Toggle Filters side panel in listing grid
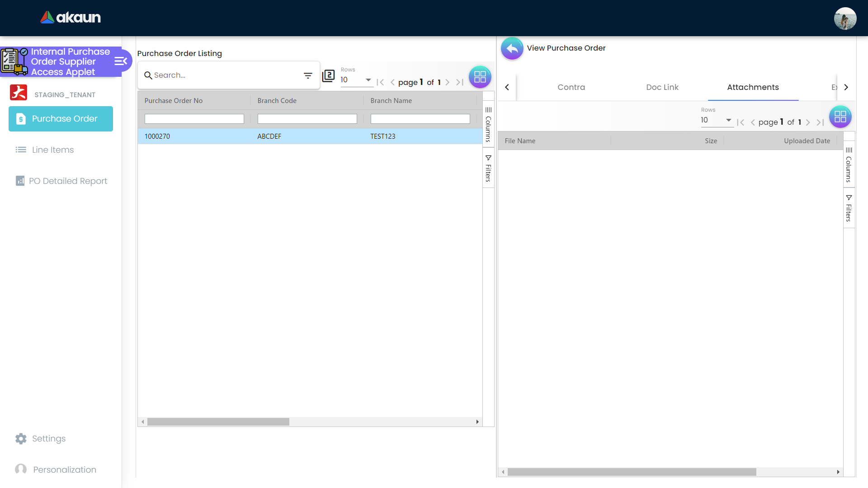This screenshot has height=488, width=868. pos(488,168)
